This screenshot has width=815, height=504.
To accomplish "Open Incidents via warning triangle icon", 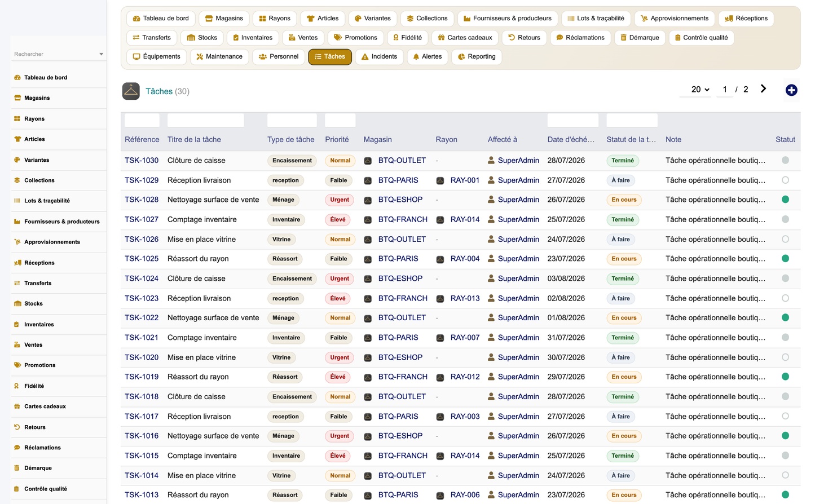I will click(365, 57).
